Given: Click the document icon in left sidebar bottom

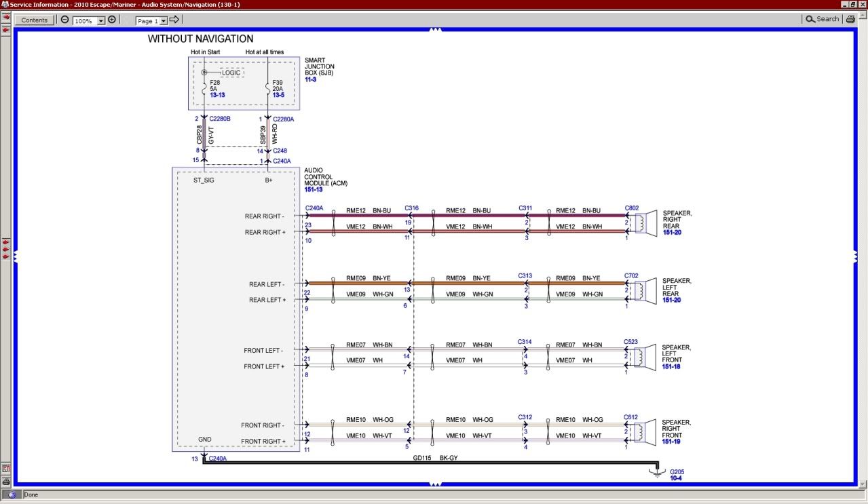Looking at the screenshot, I should 6,468.
